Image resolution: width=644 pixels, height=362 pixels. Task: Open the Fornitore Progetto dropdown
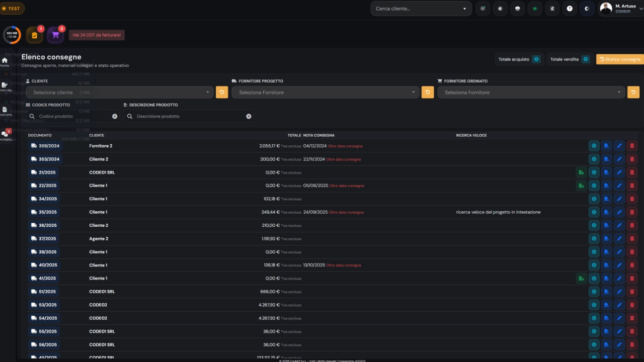[326, 93]
